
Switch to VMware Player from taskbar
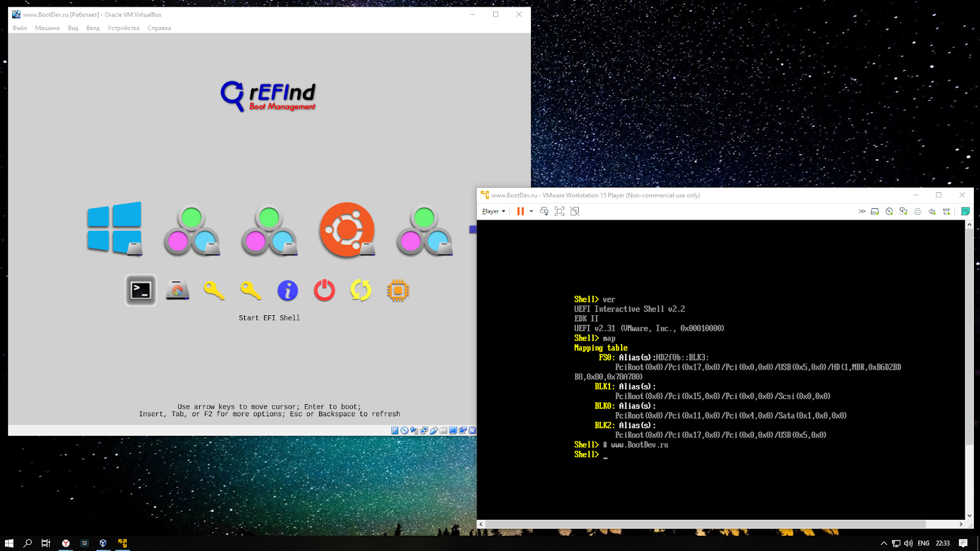click(123, 543)
